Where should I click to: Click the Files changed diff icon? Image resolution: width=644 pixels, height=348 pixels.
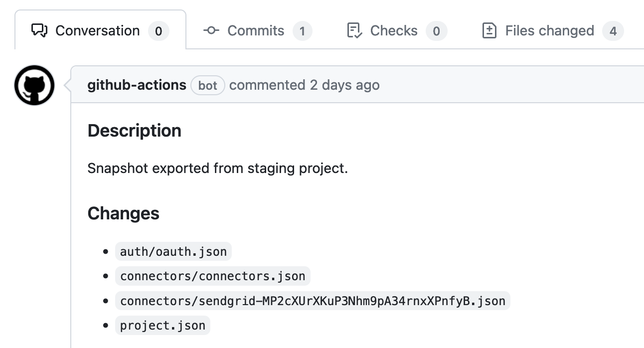[x=489, y=30]
